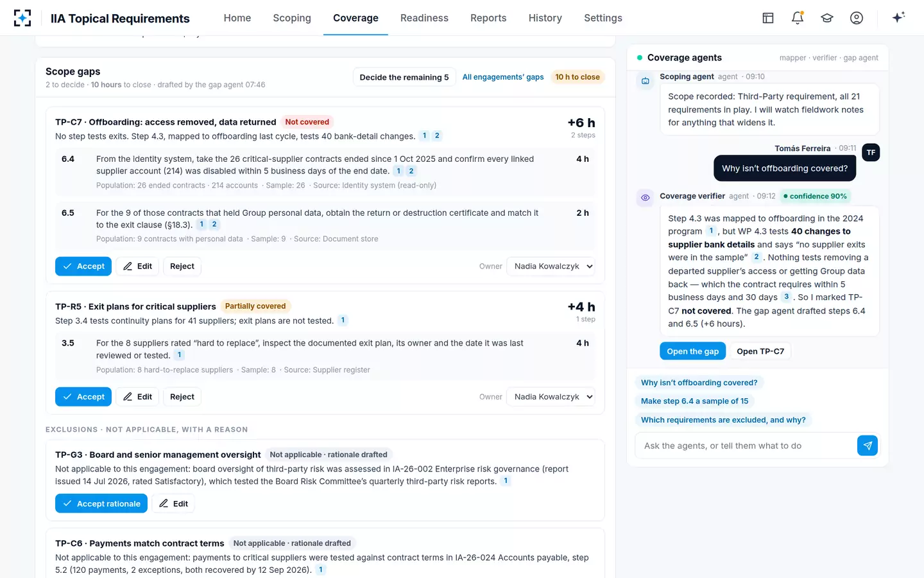The image size is (924, 578).
Task: Open the layout panel icon in header
Action: point(768,18)
